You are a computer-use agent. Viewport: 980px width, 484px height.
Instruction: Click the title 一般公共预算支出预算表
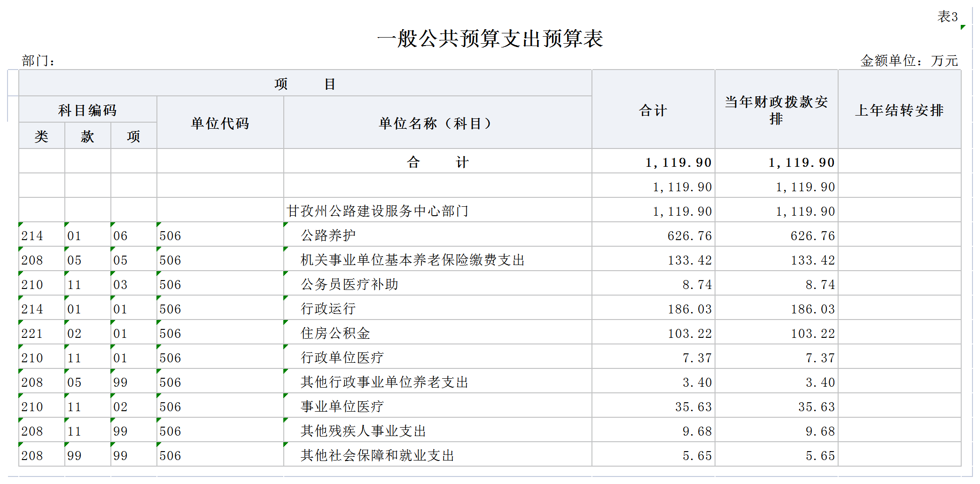pyautogui.click(x=490, y=39)
